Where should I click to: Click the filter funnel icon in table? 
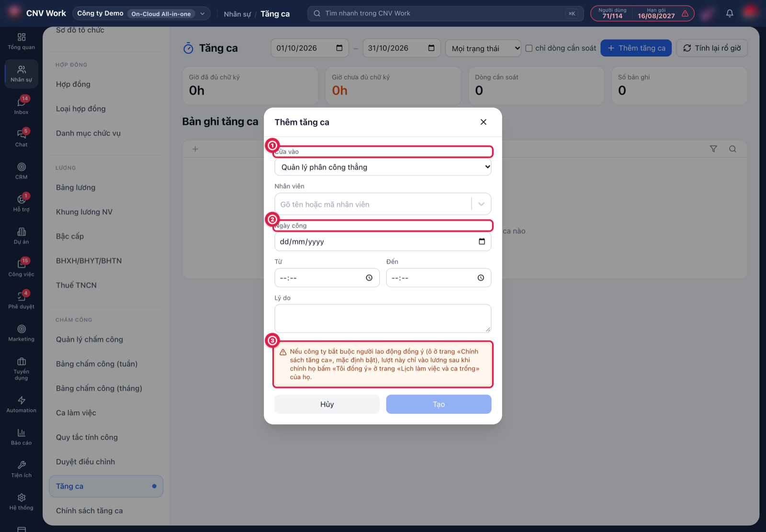pos(713,149)
